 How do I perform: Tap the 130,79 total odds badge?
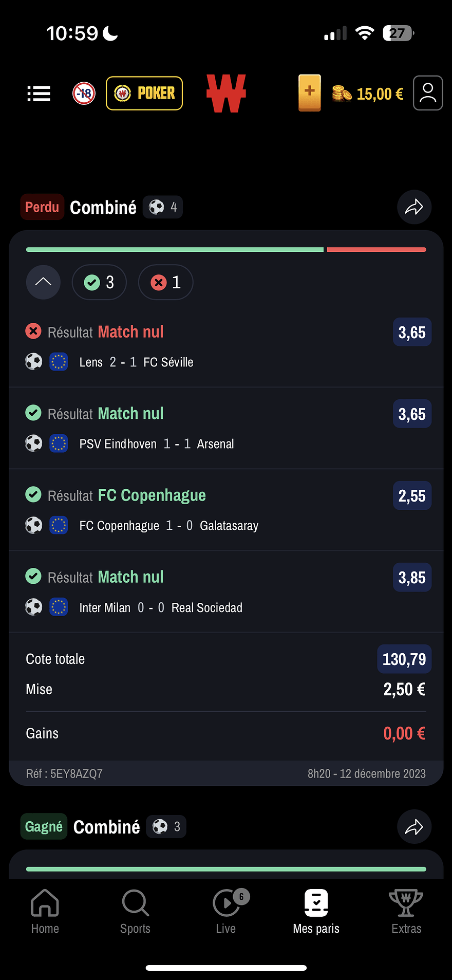[x=404, y=659]
